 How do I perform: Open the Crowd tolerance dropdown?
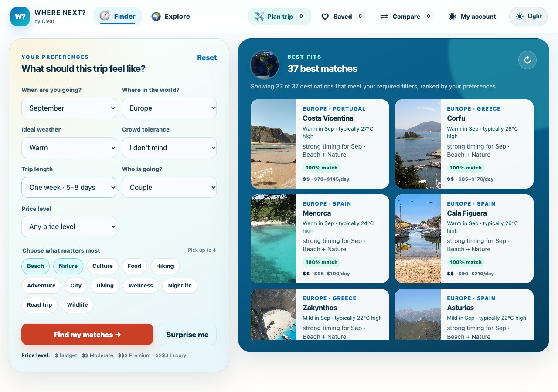coord(169,148)
